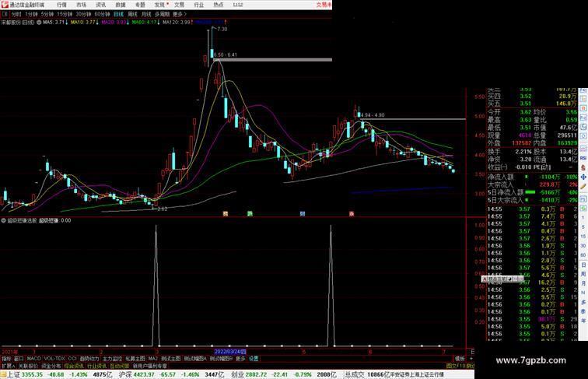Select the 季 period in right sidebar
This screenshot has height=379, width=588.
point(583,311)
